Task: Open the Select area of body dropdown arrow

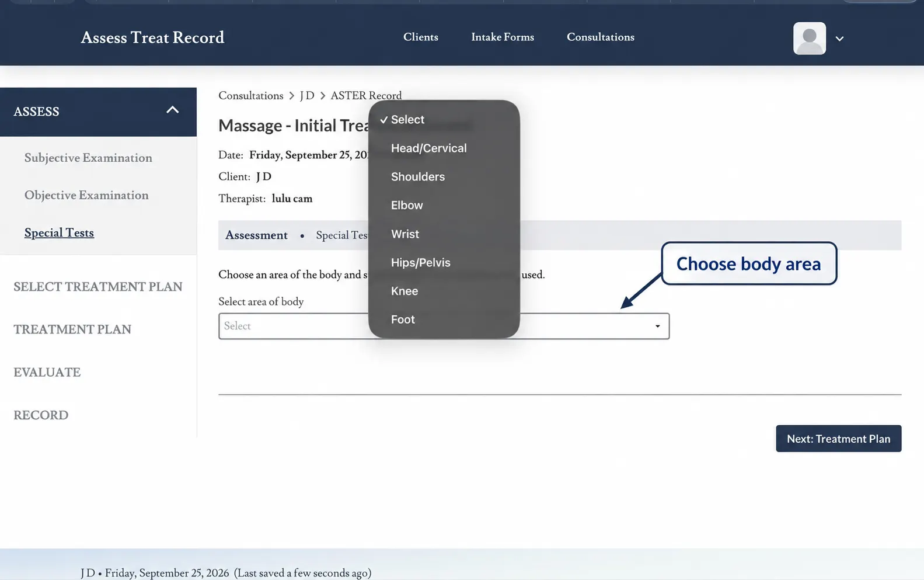Action: 657,326
